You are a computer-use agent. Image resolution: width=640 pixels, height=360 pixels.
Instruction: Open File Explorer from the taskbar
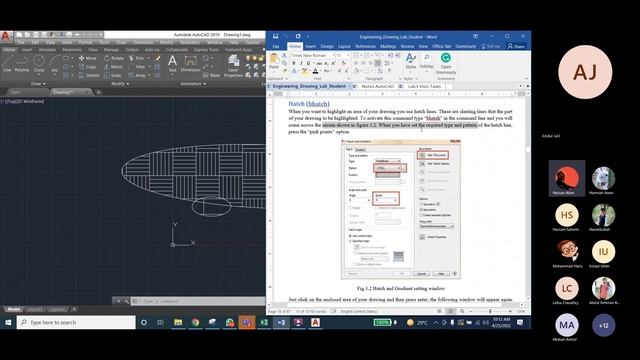coord(178,322)
